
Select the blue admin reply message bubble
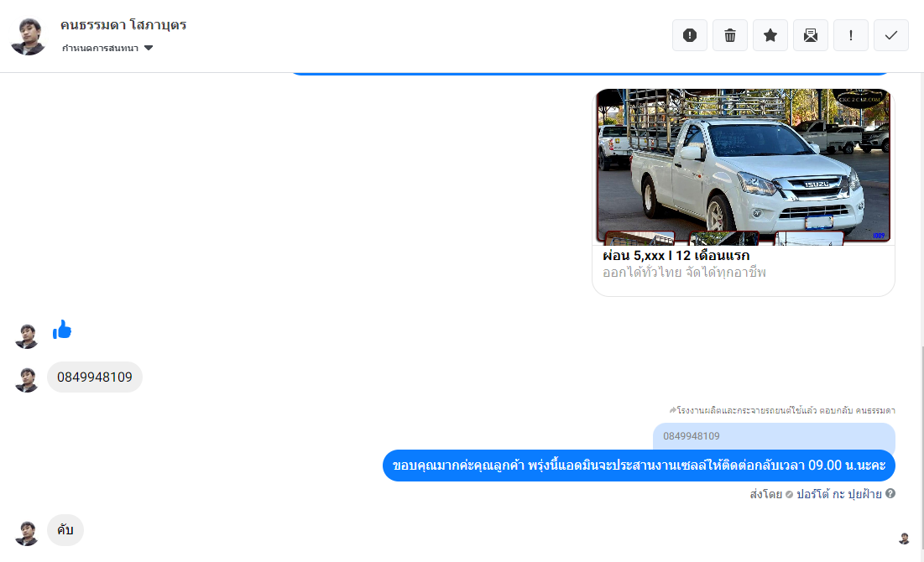click(639, 466)
